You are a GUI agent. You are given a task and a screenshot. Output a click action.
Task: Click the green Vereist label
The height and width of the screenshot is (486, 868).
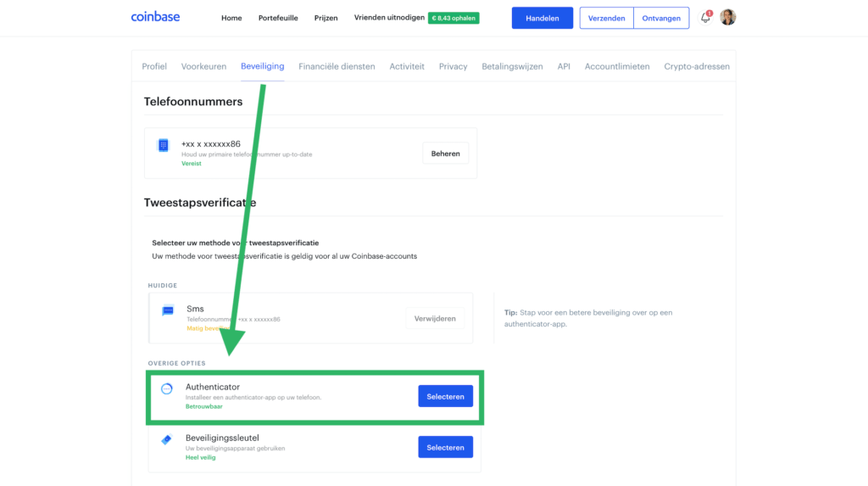pyautogui.click(x=192, y=164)
